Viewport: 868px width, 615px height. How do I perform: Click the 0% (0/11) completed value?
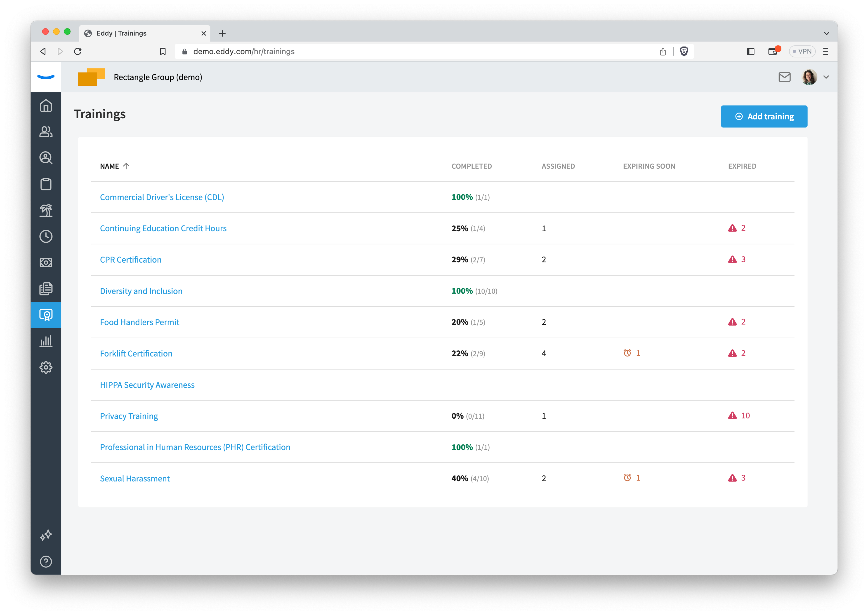click(x=468, y=416)
